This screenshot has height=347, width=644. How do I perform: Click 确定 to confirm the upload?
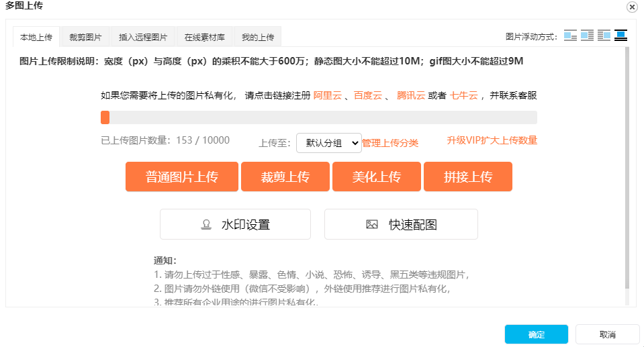click(537, 334)
